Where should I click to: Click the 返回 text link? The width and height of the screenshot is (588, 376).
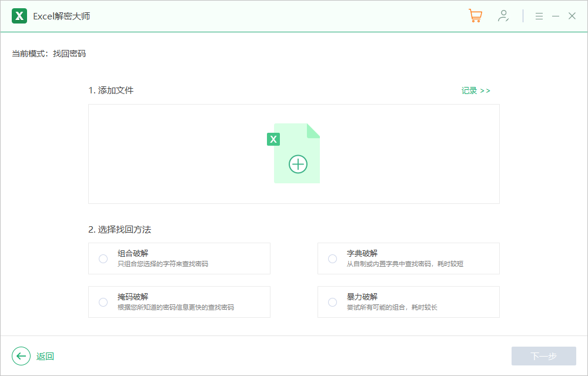[x=45, y=356]
